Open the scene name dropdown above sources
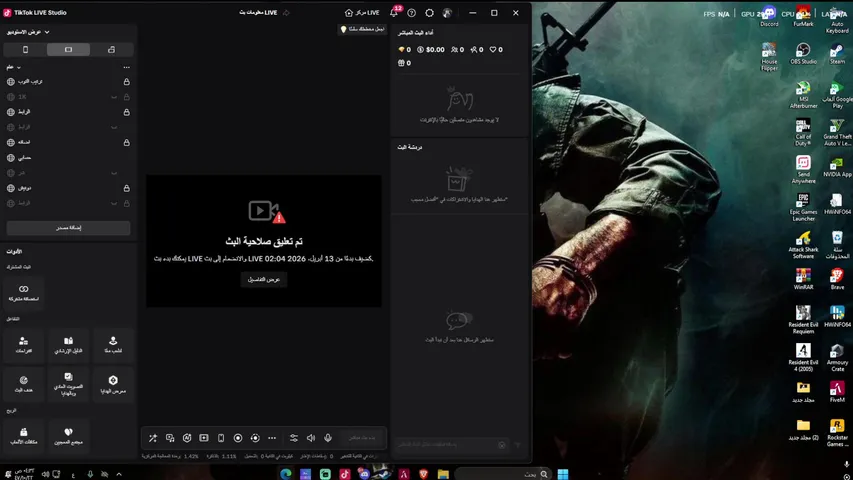The width and height of the screenshot is (853, 480). pos(14,67)
